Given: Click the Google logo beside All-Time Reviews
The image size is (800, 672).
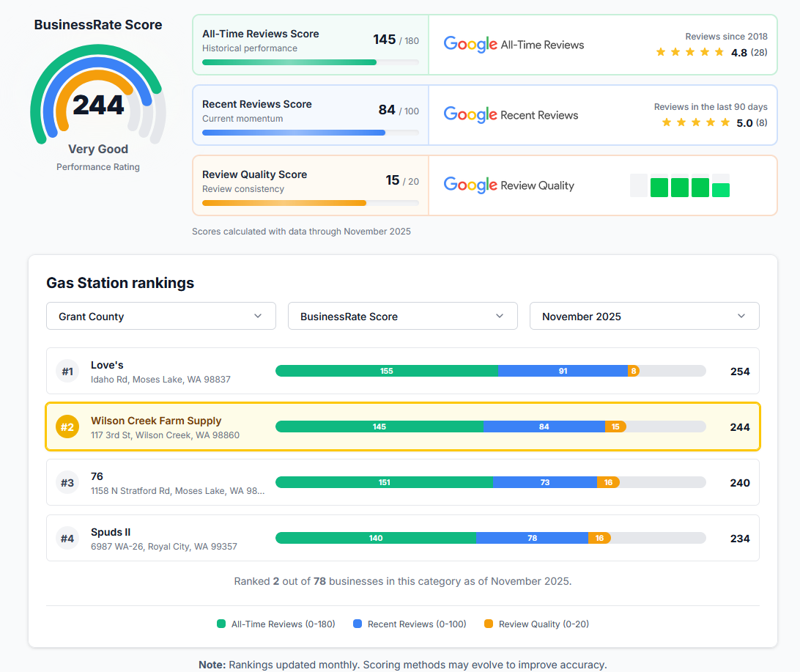Looking at the screenshot, I should coord(470,45).
